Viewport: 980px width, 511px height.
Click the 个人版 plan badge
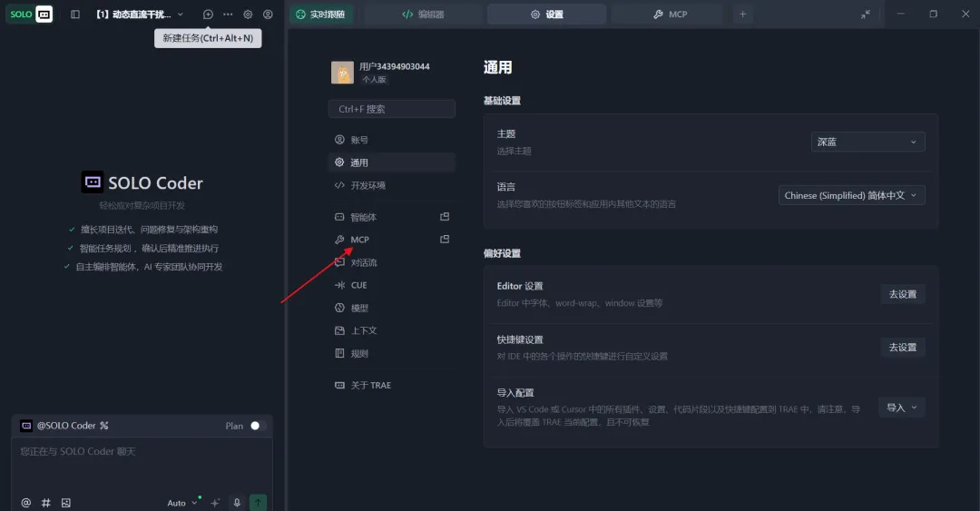pyautogui.click(x=375, y=80)
